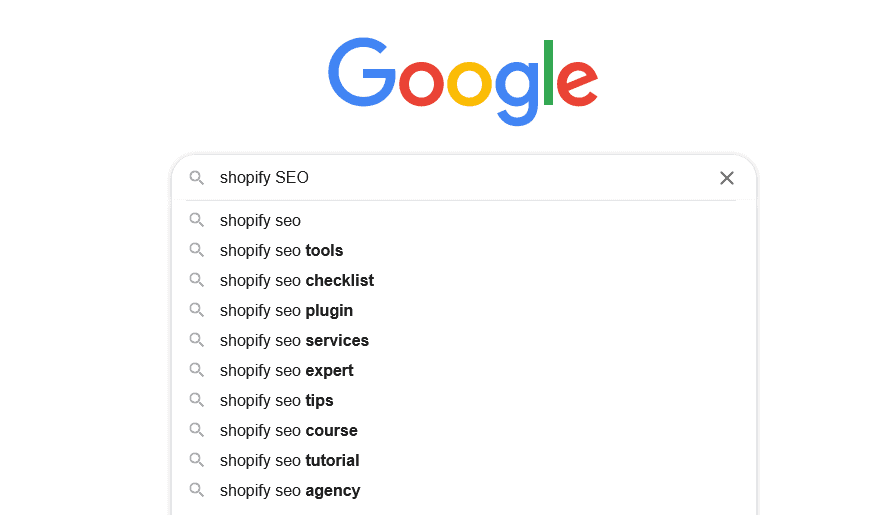
Task: Click the magnifier icon in the search field
Action: pos(196,178)
